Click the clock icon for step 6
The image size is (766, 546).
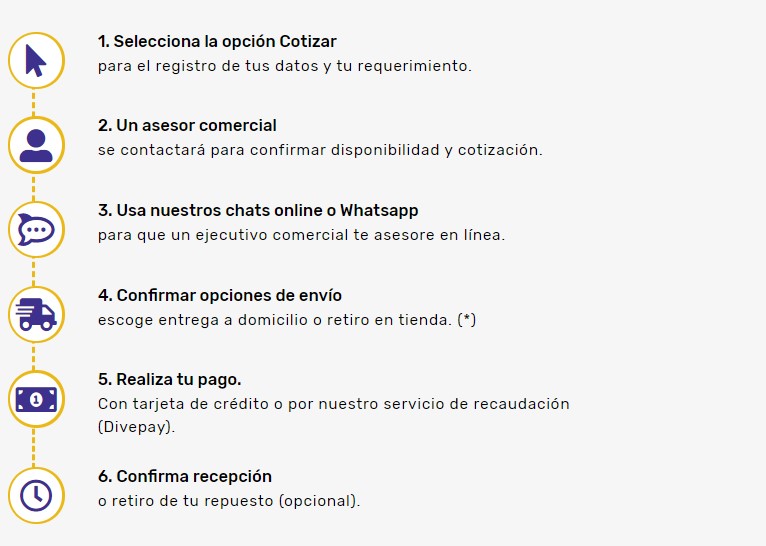[x=36, y=495]
